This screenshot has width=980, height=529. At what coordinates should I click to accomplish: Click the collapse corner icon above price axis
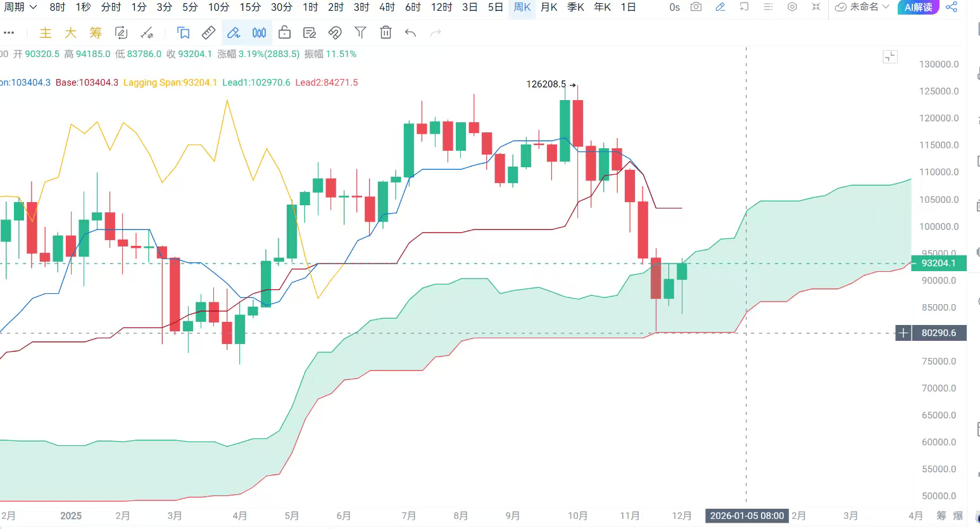[x=890, y=57]
